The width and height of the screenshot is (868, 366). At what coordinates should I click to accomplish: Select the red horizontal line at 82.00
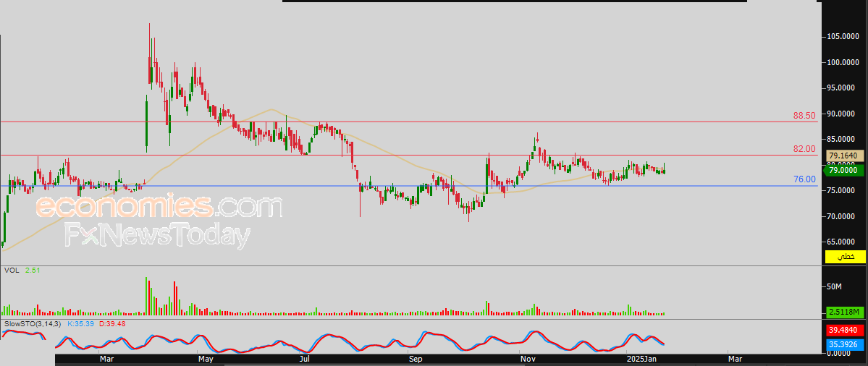click(410, 156)
